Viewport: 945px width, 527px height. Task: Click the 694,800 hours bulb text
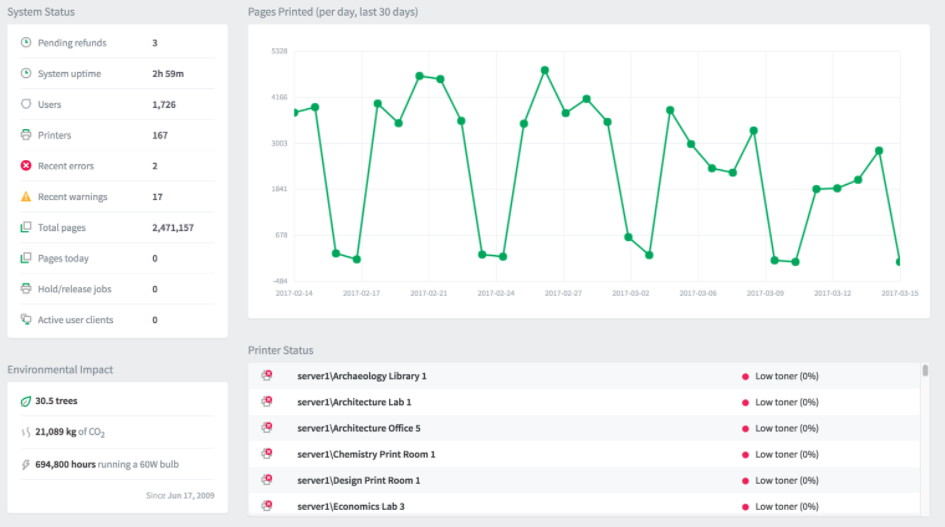pyautogui.click(x=107, y=464)
